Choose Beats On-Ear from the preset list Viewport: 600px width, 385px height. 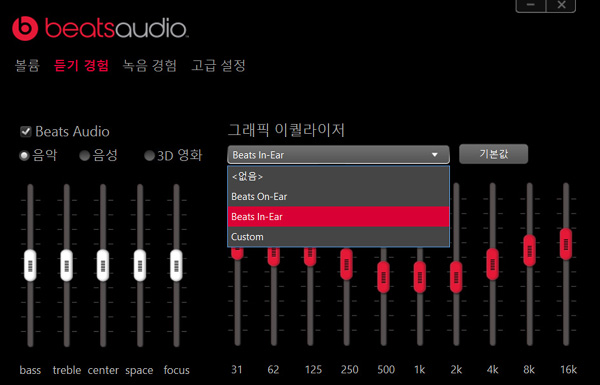pos(338,197)
